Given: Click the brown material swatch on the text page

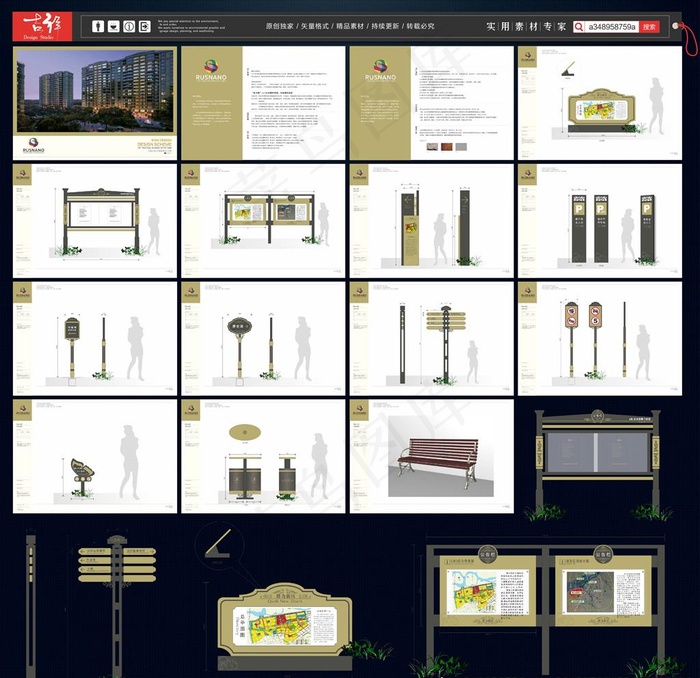Looking at the screenshot, I should pos(430,147).
